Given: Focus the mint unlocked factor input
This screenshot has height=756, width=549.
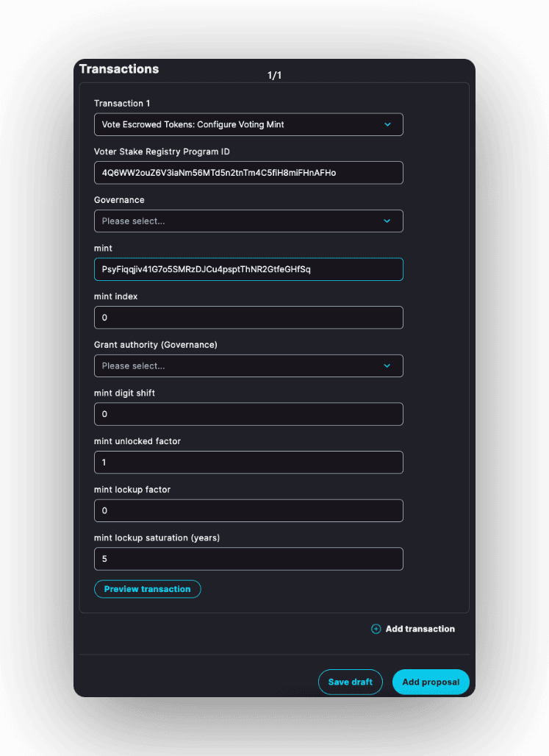Looking at the screenshot, I should 248,463.
